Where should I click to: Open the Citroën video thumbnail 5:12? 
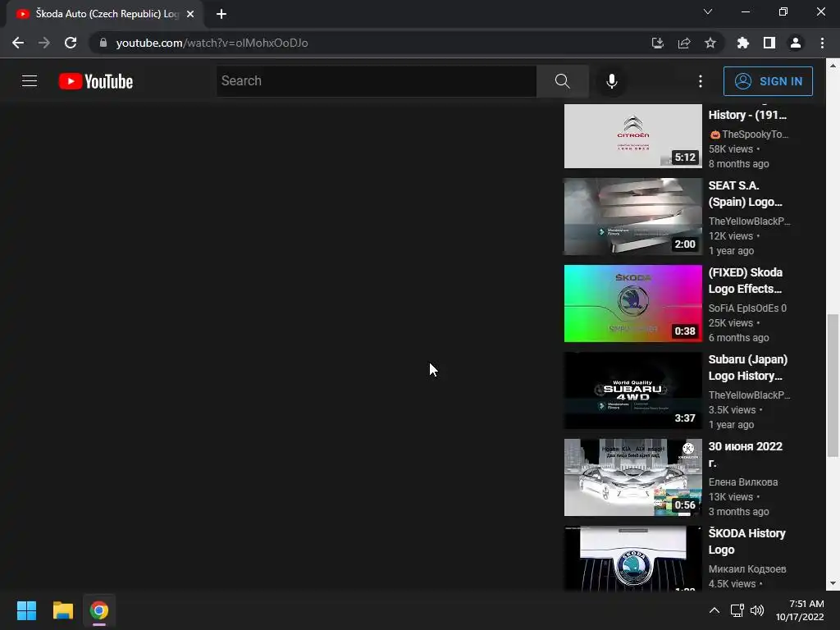coord(632,136)
